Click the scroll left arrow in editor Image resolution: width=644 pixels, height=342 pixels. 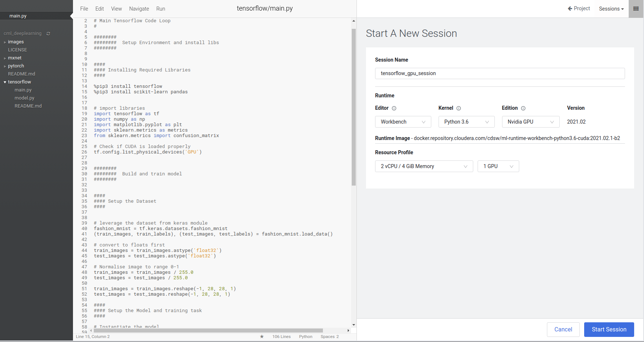click(x=91, y=331)
